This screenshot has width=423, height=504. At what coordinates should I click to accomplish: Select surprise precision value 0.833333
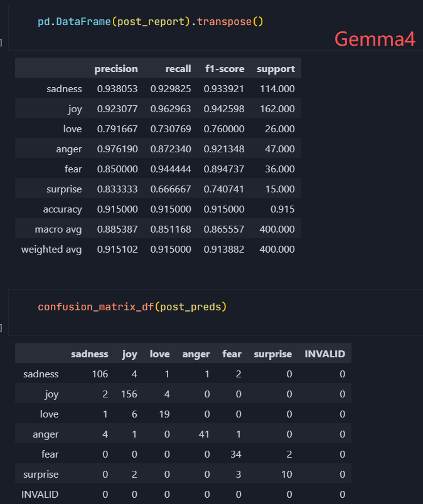[117, 189]
